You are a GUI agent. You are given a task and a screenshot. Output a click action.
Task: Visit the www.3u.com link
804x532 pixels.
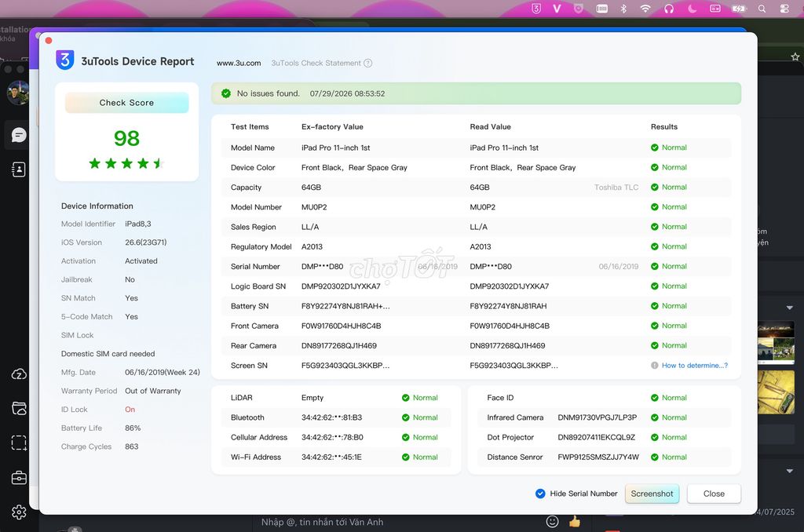pos(239,63)
